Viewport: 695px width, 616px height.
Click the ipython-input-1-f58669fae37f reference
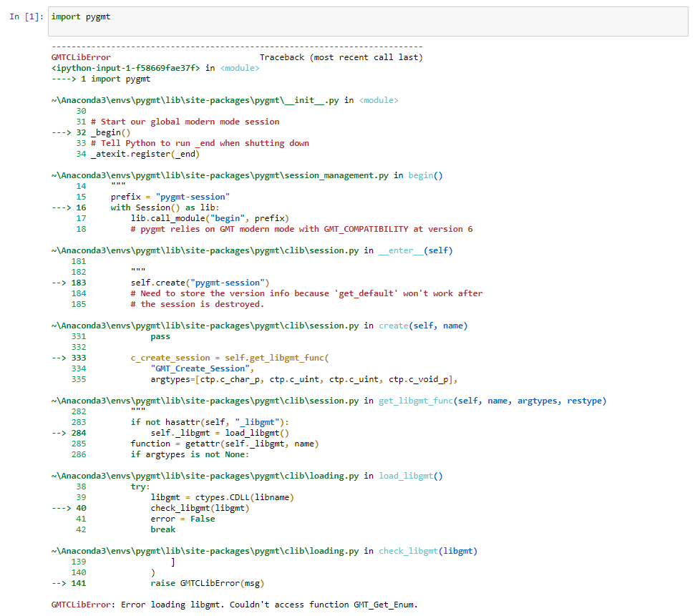click(126, 68)
